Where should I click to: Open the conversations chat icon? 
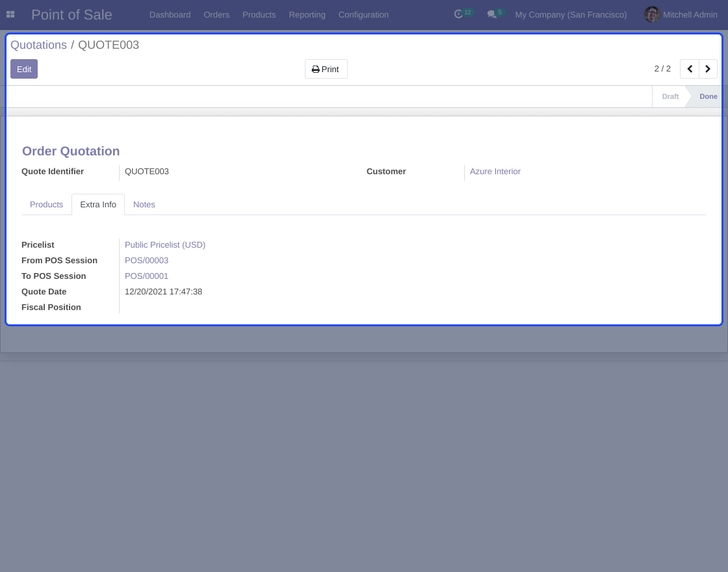tap(491, 14)
